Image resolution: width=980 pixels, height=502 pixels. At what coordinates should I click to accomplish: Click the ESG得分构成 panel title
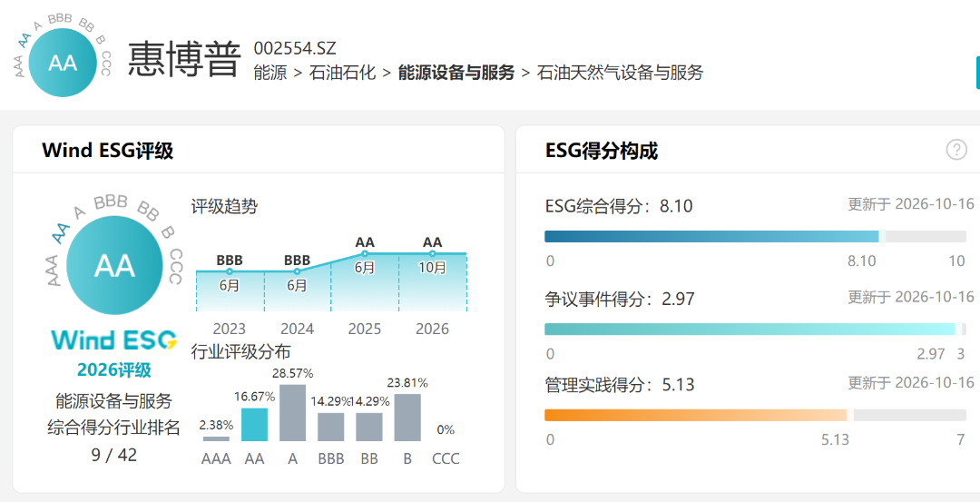pyautogui.click(x=602, y=151)
